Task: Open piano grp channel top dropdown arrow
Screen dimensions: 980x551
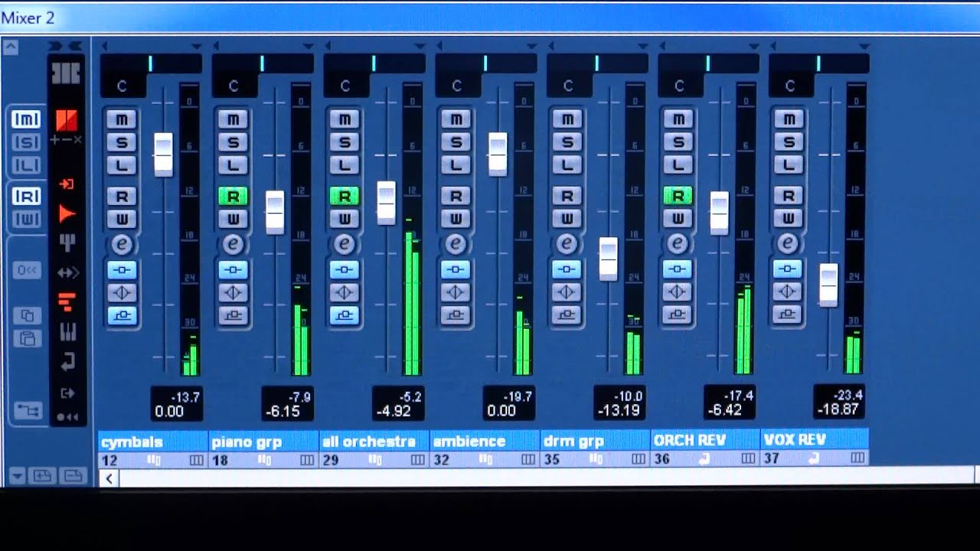Action: click(309, 46)
